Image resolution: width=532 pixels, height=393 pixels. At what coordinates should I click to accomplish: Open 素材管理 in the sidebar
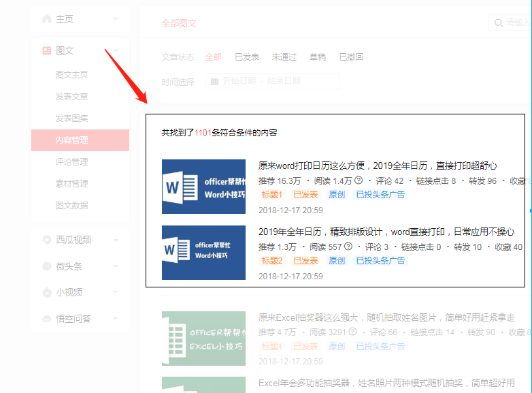click(71, 184)
